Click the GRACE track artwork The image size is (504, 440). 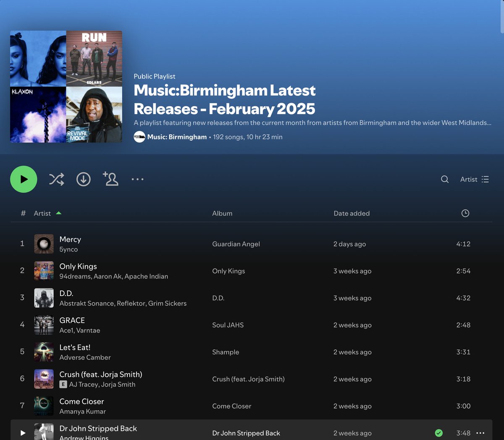click(x=44, y=325)
